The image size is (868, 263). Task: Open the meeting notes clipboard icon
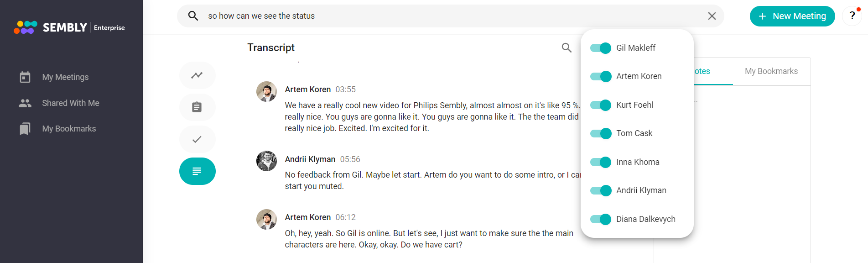coord(197,107)
